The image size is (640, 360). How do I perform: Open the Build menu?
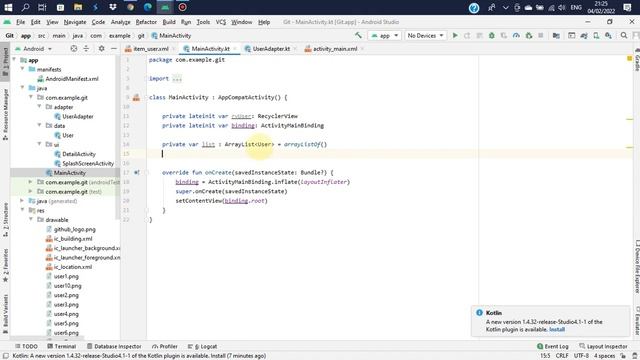click(x=169, y=22)
